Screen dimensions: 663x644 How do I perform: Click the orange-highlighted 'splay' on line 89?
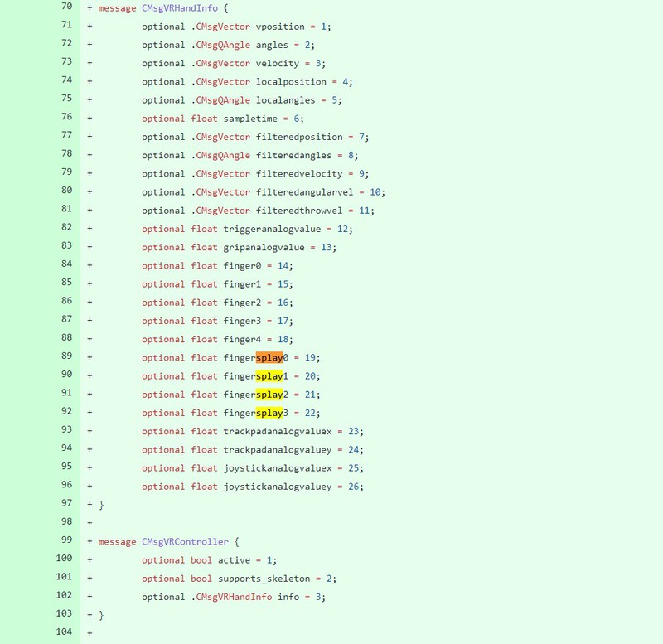(269, 358)
